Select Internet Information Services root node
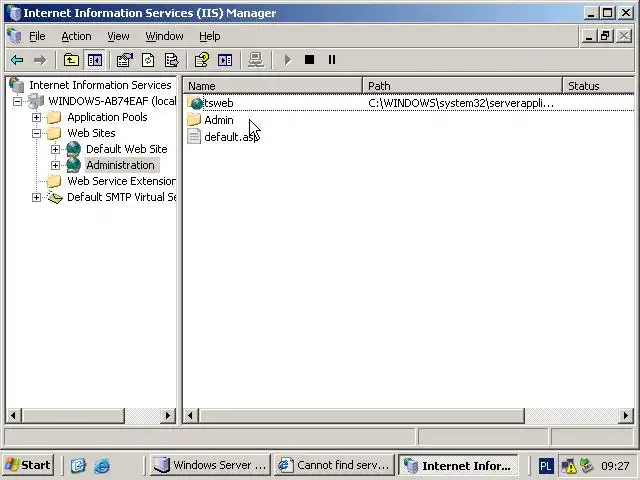Screen dimensions: 640x480 100,85
